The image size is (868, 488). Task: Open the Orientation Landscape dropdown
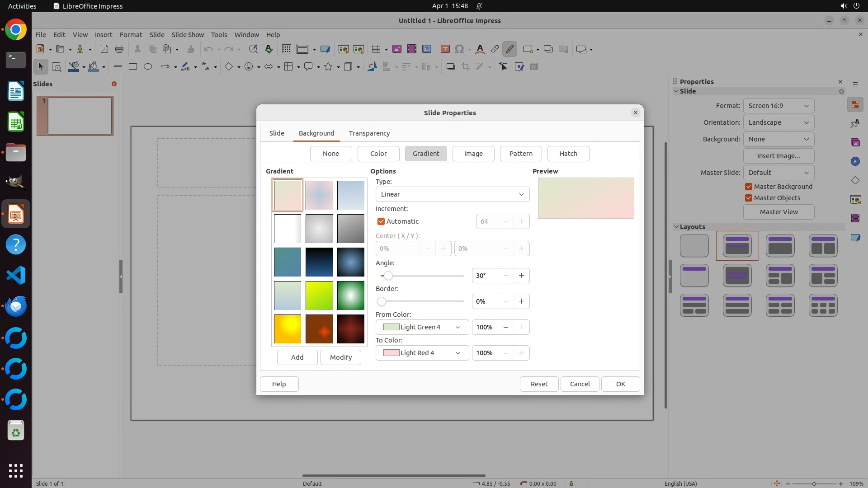pos(778,122)
